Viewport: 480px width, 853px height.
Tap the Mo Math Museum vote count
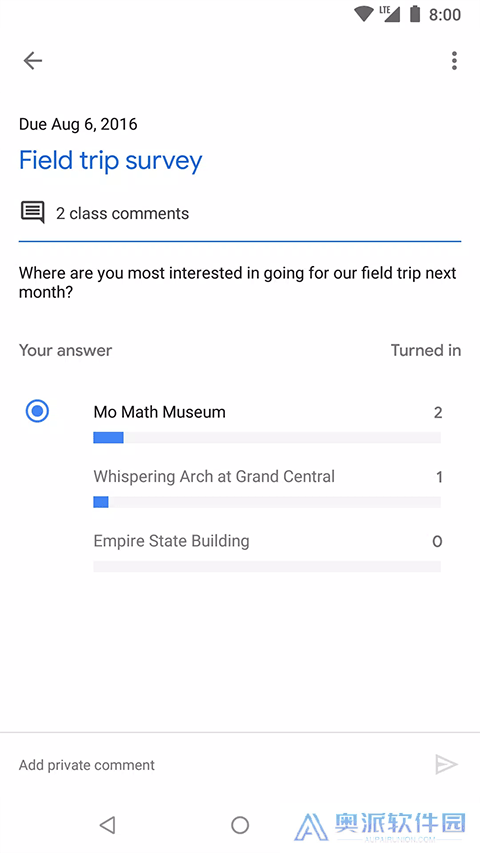click(x=438, y=412)
